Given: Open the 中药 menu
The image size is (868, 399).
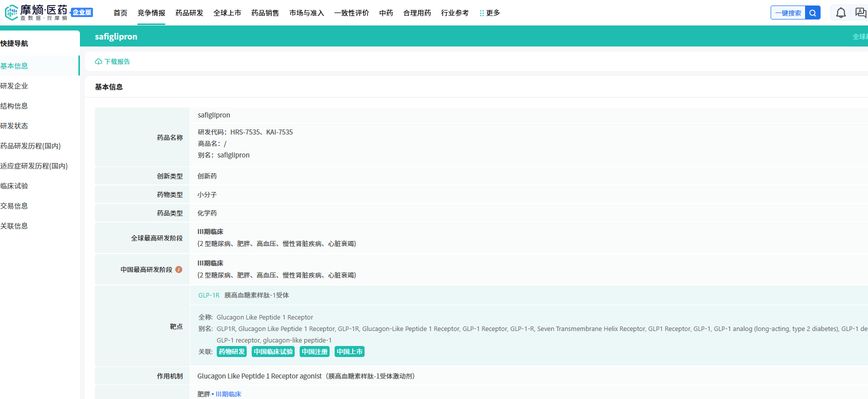Looking at the screenshot, I should point(386,13).
